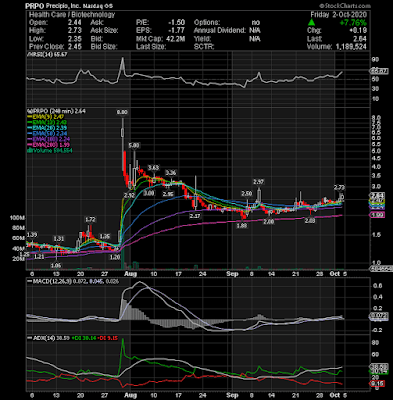Click the 2.50 price annotation
393x400 pixels.
point(247,194)
